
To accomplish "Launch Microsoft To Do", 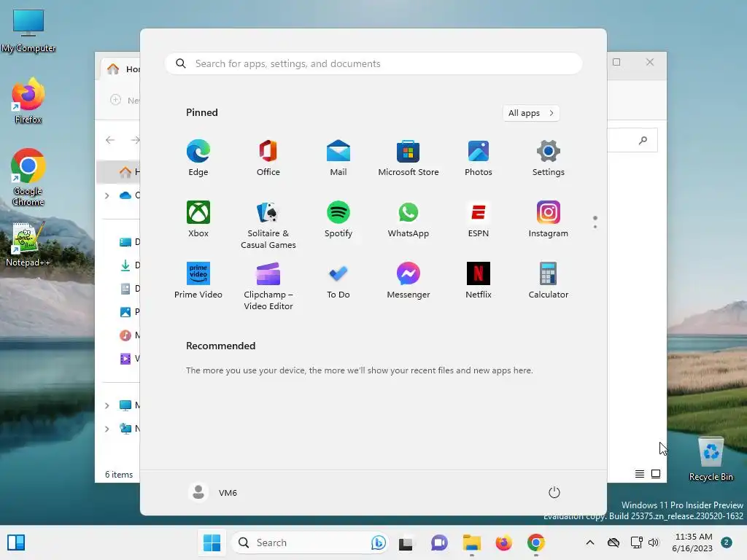I will tap(338, 281).
